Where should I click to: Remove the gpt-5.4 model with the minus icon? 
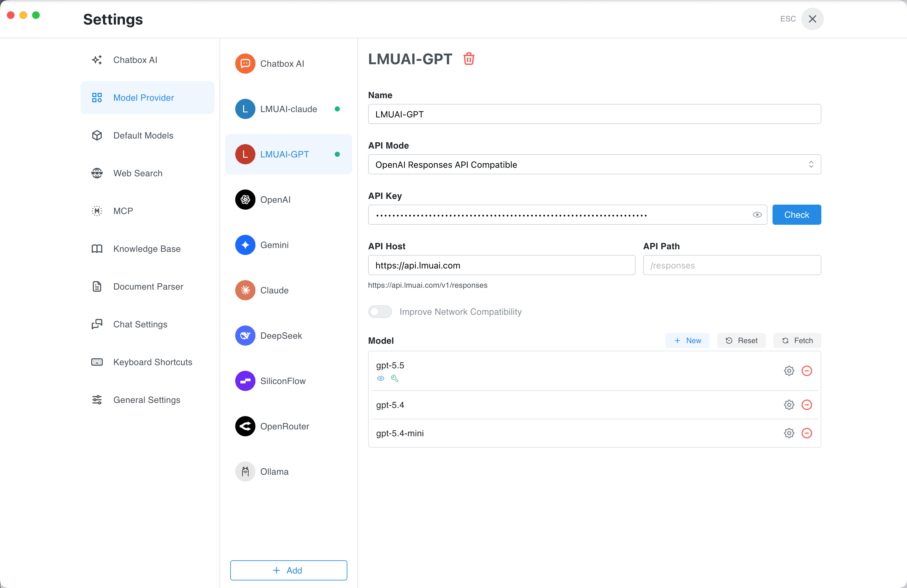(x=807, y=404)
